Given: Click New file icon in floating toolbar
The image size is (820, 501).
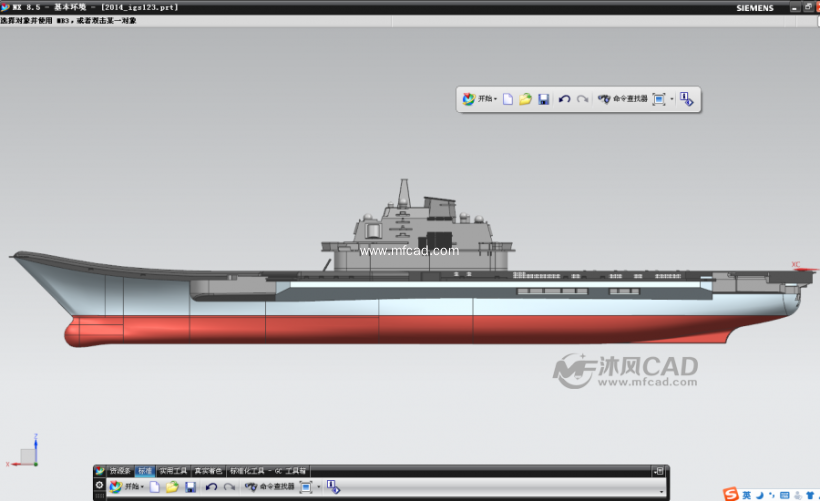Looking at the screenshot, I should [508, 100].
